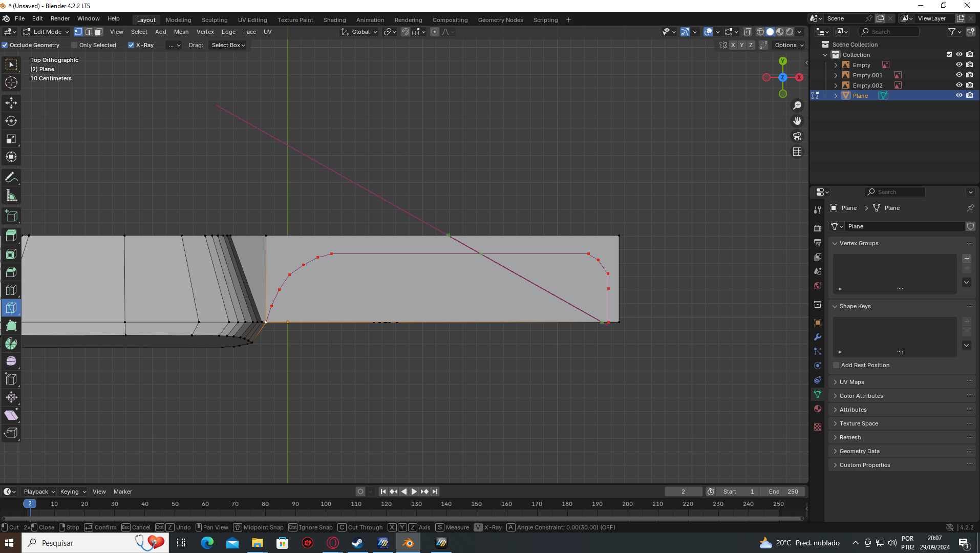Screen dimensions: 980x553
Task: Switch to the Modeling workspace tab
Action: coord(178,20)
